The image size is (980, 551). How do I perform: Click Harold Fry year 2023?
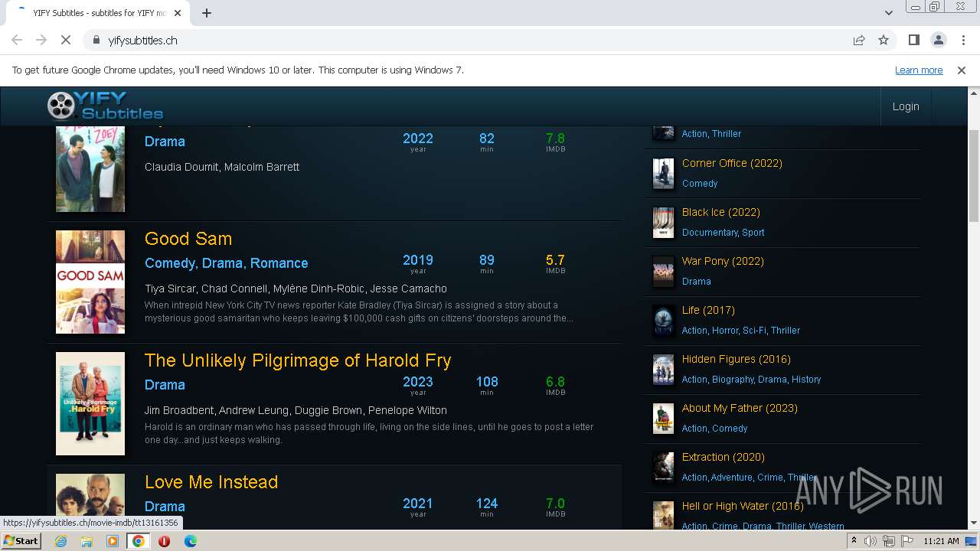pos(418,382)
